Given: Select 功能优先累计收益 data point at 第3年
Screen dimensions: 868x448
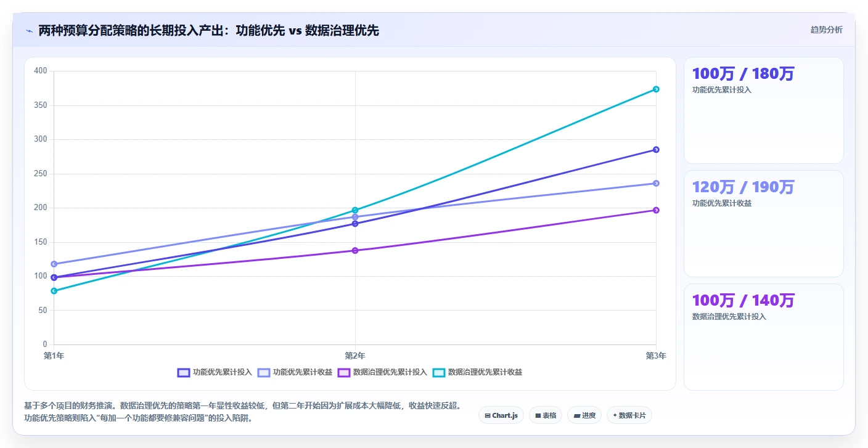Looking at the screenshot, I should pyautogui.click(x=656, y=183).
